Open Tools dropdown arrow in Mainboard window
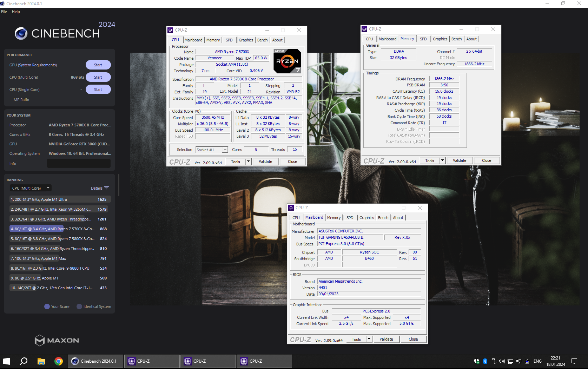Image resolution: width=588 pixels, height=369 pixels. pos(369,339)
